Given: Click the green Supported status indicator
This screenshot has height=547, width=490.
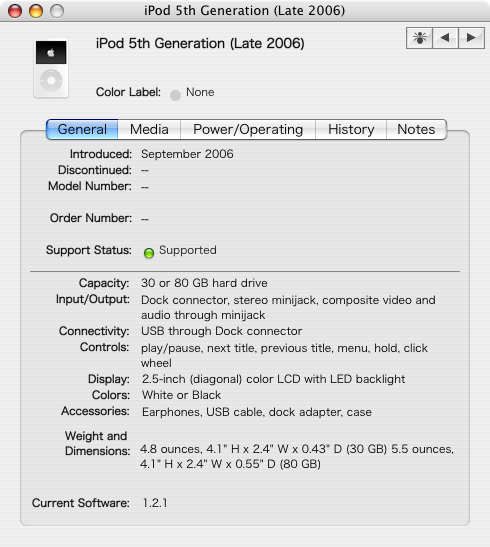Looking at the screenshot, I should [x=149, y=253].
